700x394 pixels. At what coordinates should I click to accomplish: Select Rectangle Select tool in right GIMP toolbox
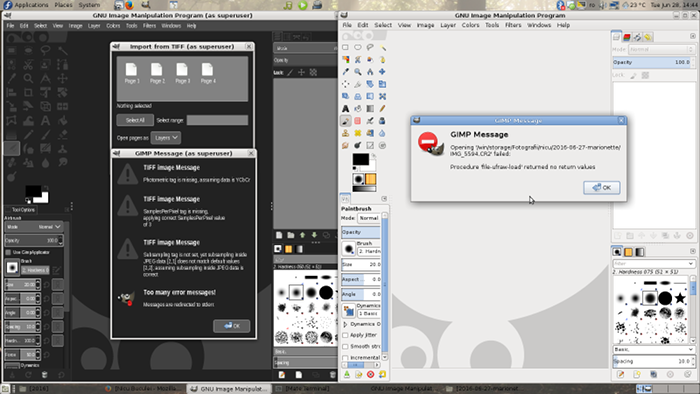tap(346, 47)
